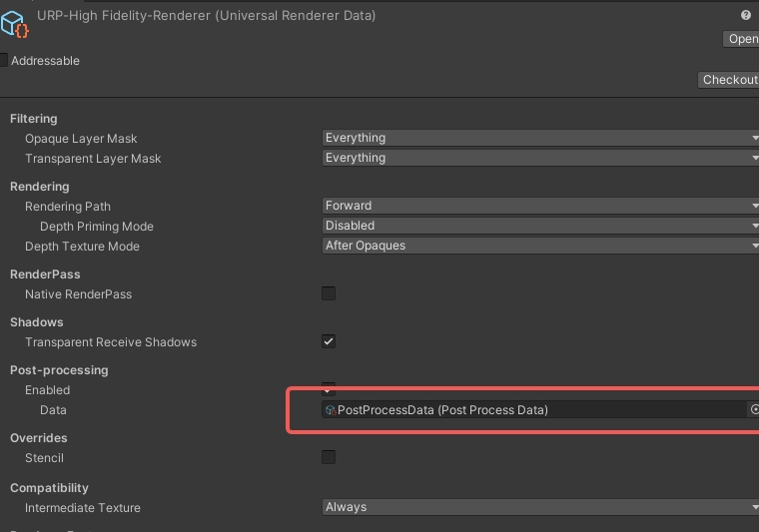Open the help reference icon
This screenshot has height=532, width=759.
pyautogui.click(x=745, y=15)
